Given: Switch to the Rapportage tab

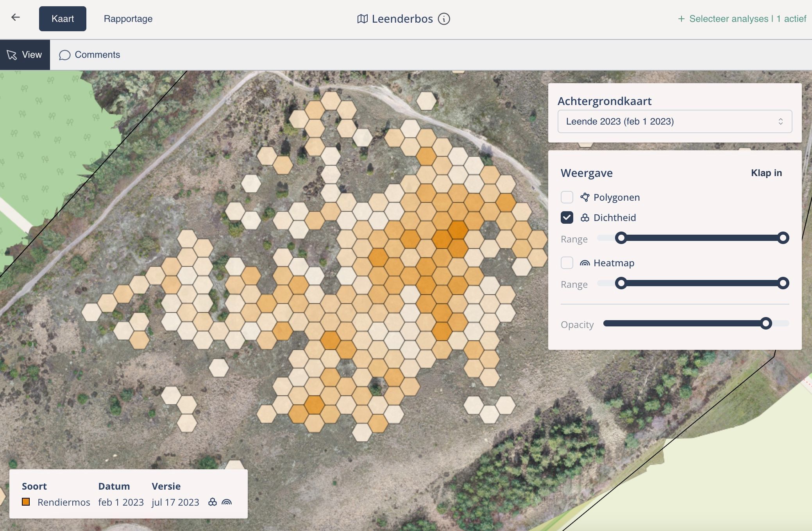Looking at the screenshot, I should tap(128, 19).
